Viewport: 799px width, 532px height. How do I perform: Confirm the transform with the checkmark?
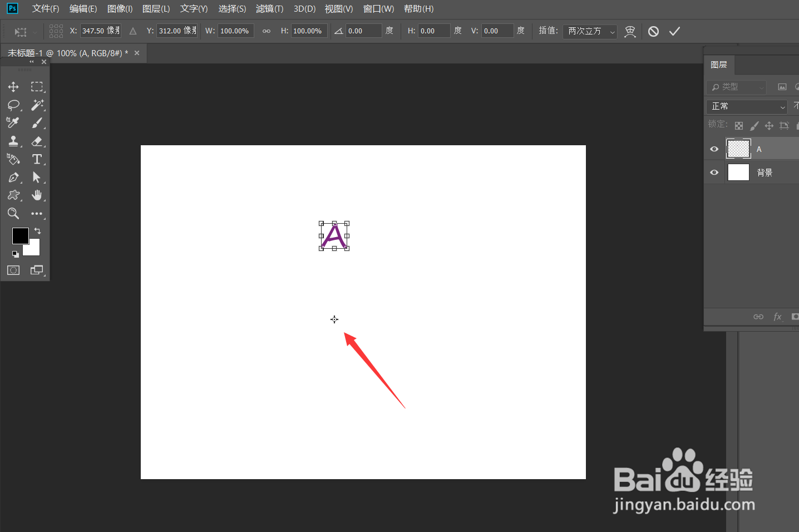click(x=674, y=31)
